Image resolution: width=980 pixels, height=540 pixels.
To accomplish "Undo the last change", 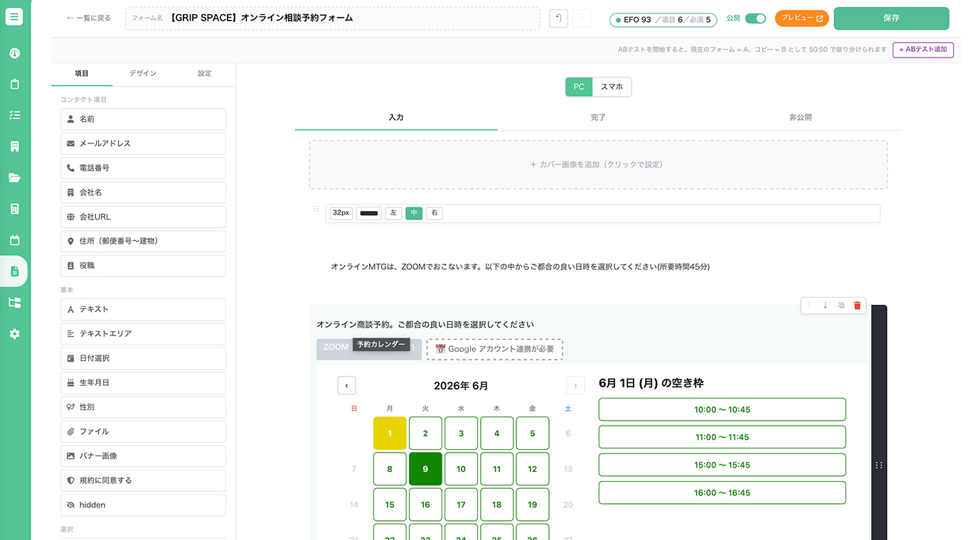I will click(x=558, y=18).
